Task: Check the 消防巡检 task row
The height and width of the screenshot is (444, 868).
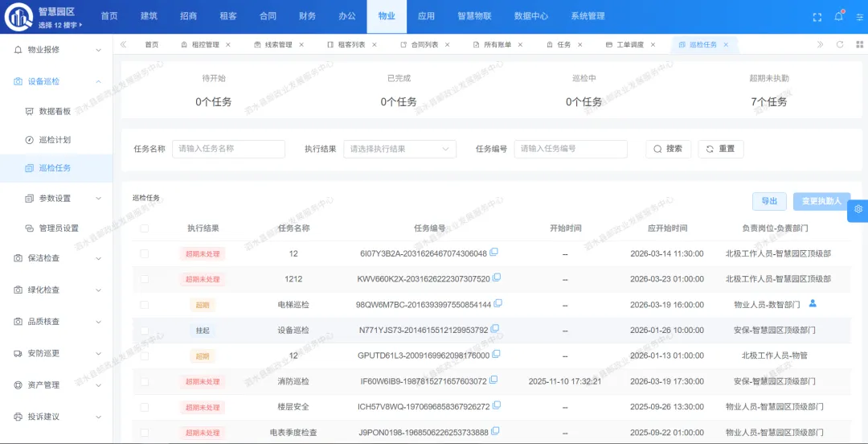Action: pos(145,381)
